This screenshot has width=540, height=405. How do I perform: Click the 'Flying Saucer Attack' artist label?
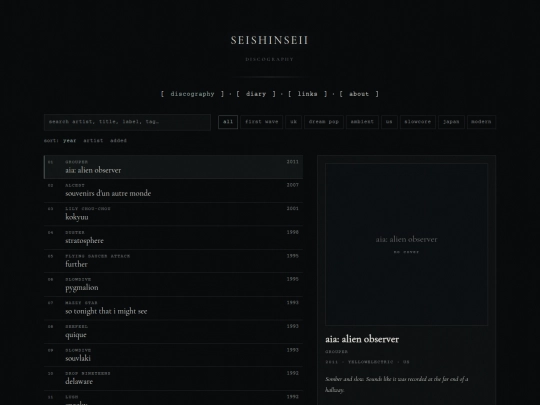pyautogui.click(x=98, y=256)
